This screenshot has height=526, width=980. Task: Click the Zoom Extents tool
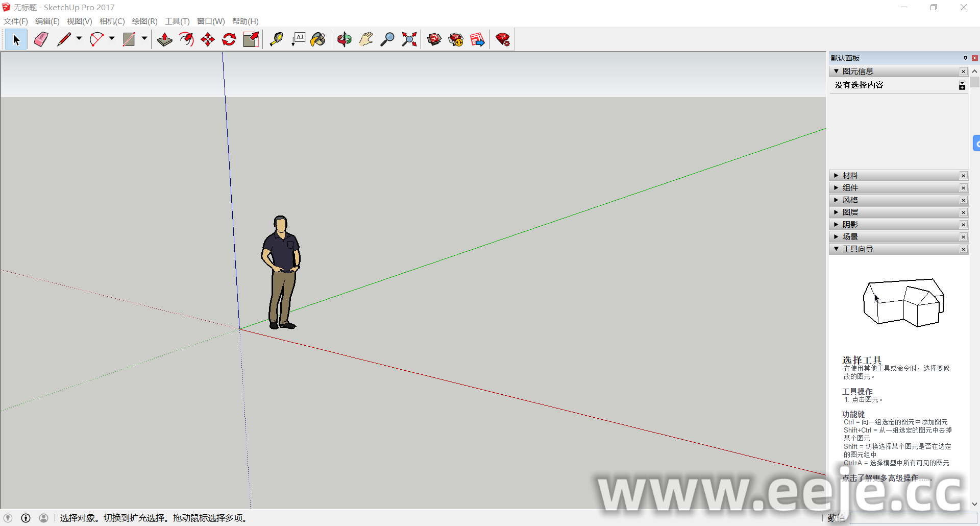[x=409, y=39]
